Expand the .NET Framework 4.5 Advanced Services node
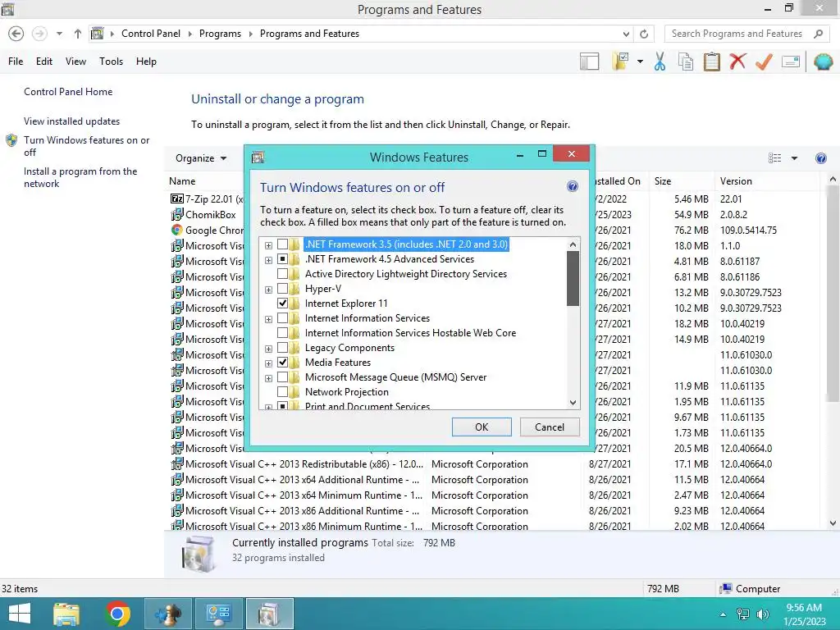Image resolution: width=840 pixels, height=630 pixels. pos(268,260)
